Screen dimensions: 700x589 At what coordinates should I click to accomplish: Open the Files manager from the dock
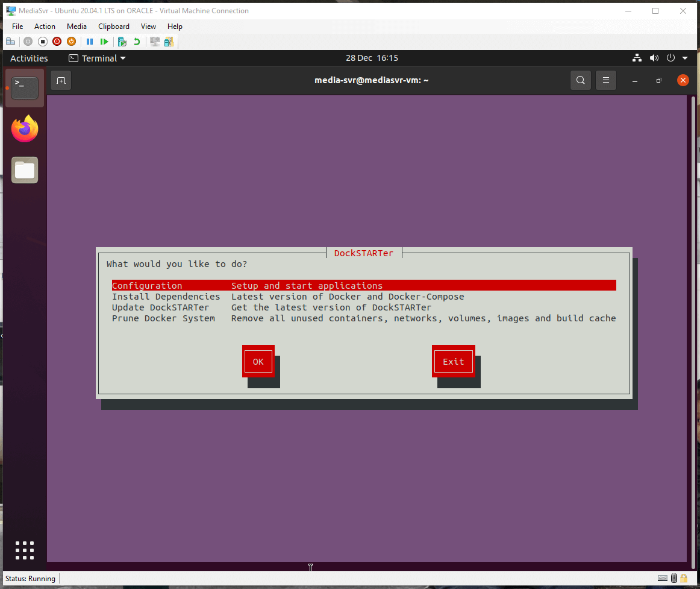coord(25,170)
